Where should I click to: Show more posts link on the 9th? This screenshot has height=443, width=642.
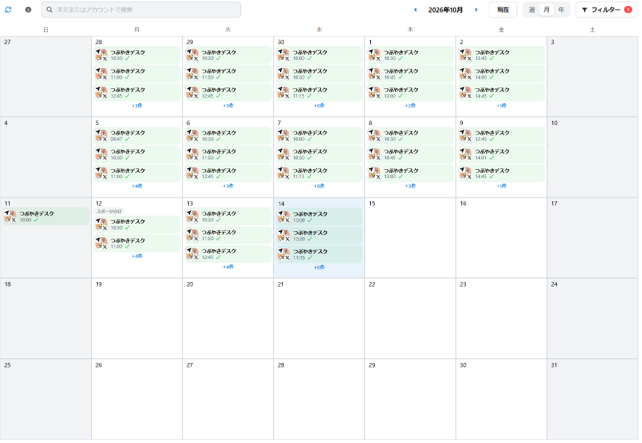click(x=502, y=186)
